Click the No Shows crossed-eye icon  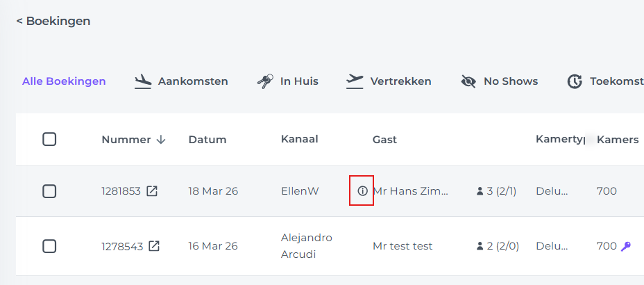pos(468,81)
